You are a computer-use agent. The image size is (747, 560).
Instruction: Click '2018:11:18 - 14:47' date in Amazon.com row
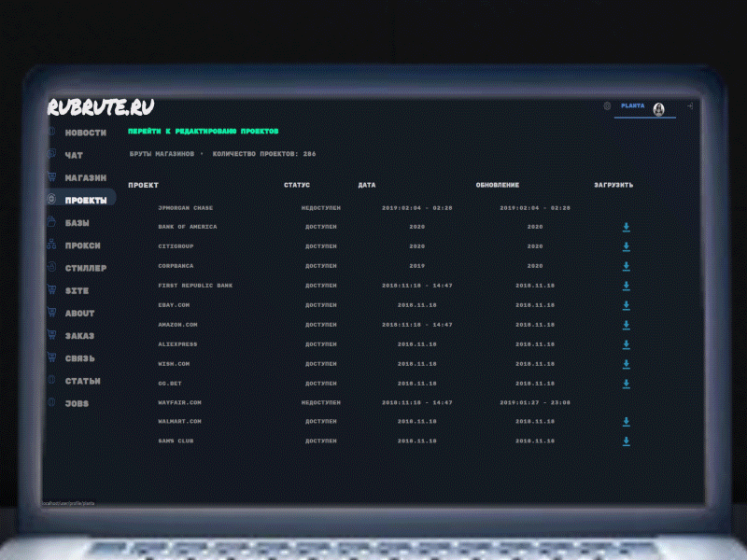pyautogui.click(x=416, y=324)
